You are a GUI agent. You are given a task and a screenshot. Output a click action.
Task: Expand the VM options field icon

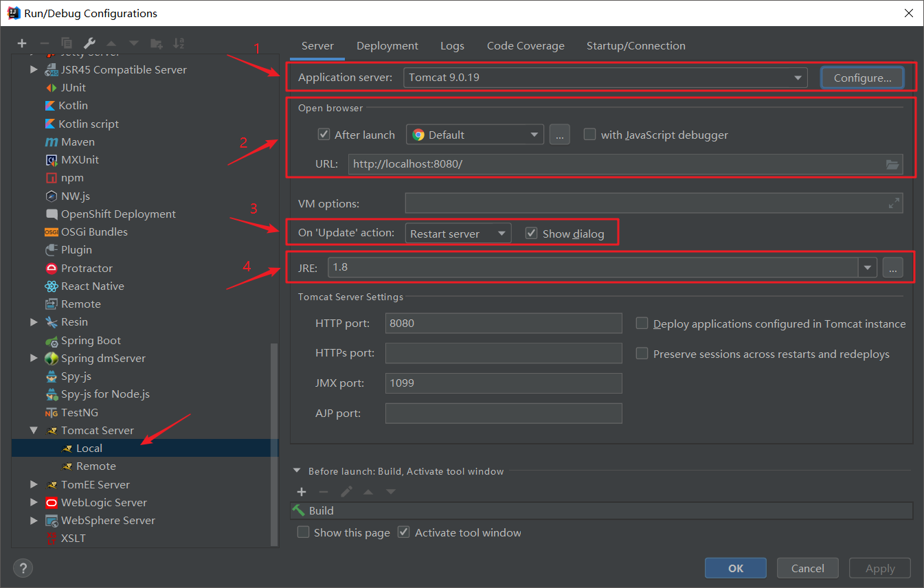tap(894, 203)
